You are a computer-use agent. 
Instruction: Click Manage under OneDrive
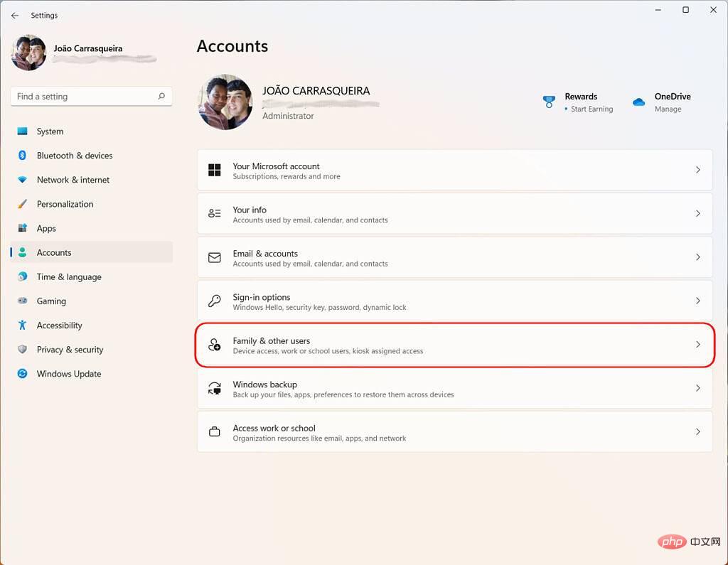668,109
